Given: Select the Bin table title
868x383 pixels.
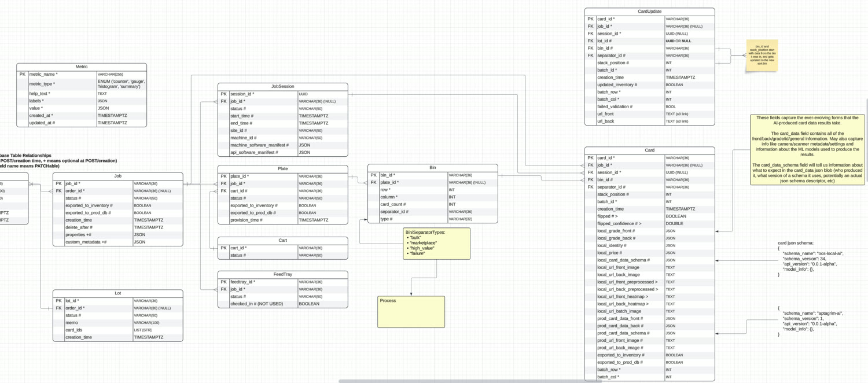Looking at the screenshot, I should (433, 168).
